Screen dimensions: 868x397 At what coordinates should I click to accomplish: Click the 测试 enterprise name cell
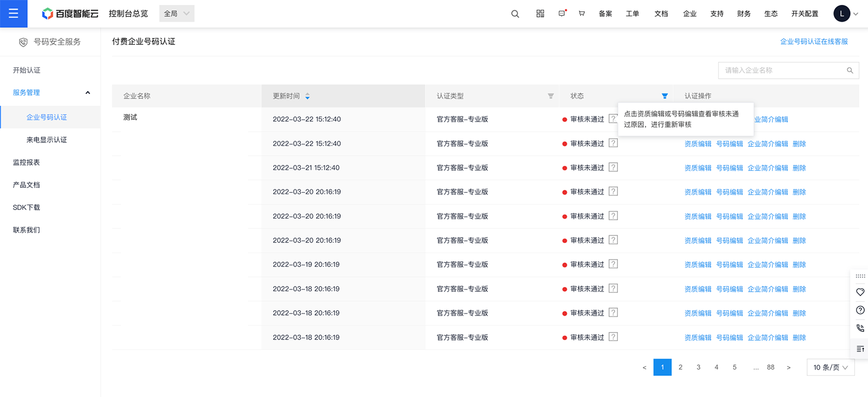[130, 117]
